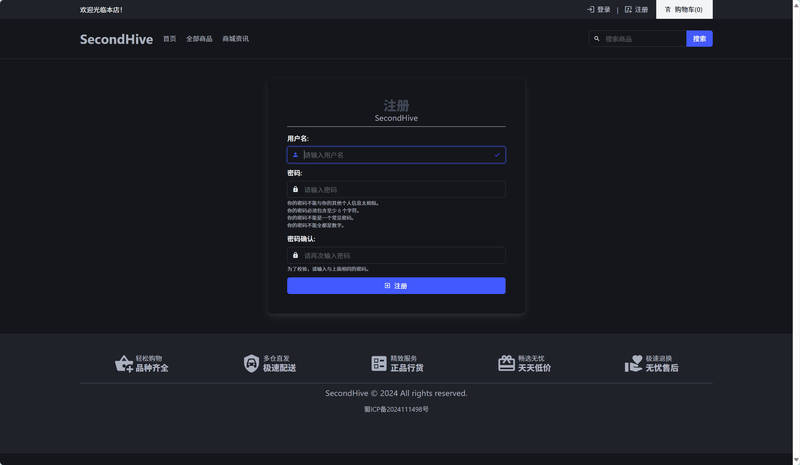
Task: Click the register pencil icon in top bar
Action: [628, 10]
